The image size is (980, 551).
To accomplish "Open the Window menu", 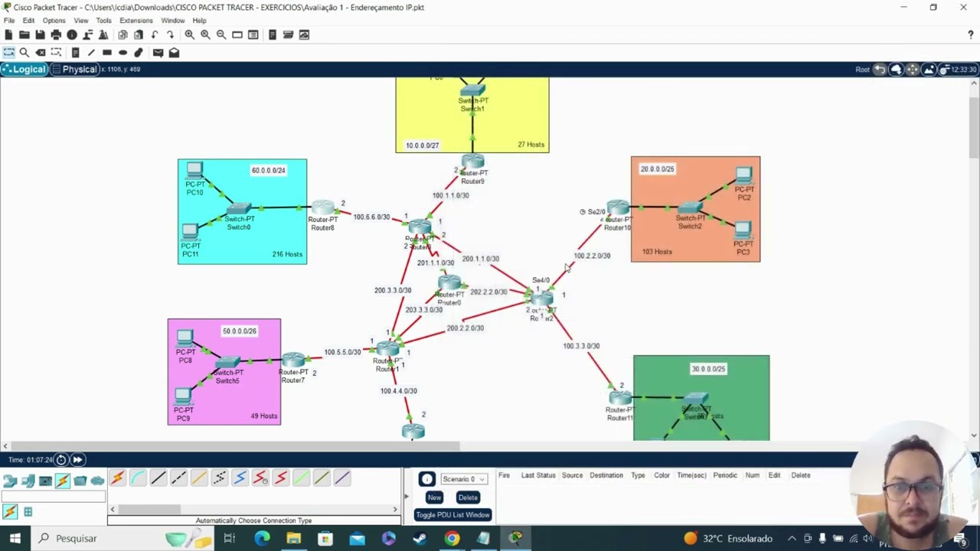I will pos(172,21).
